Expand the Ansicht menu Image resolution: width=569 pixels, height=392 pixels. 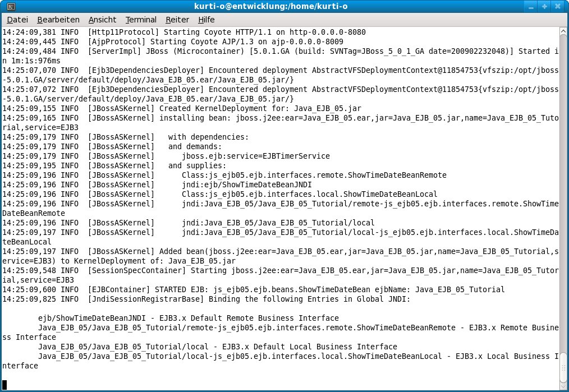pyautogui.click(x=103, y=20)
